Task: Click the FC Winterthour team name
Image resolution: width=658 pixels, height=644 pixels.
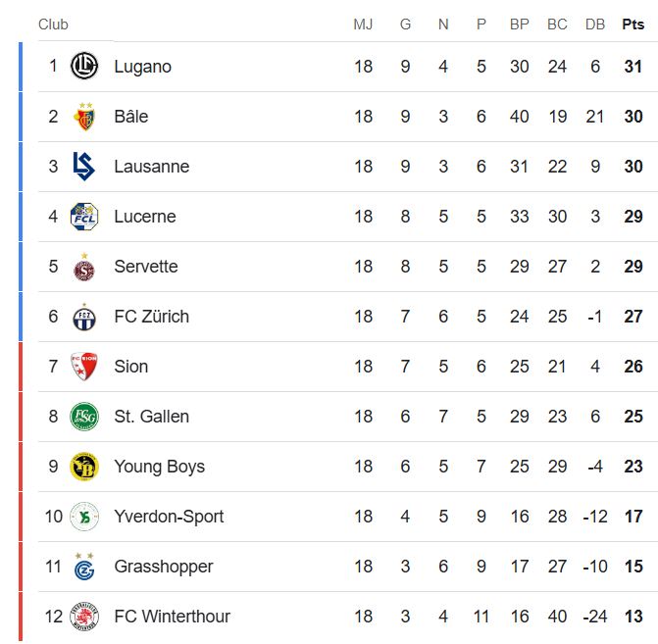Action: tap(172, 617)
